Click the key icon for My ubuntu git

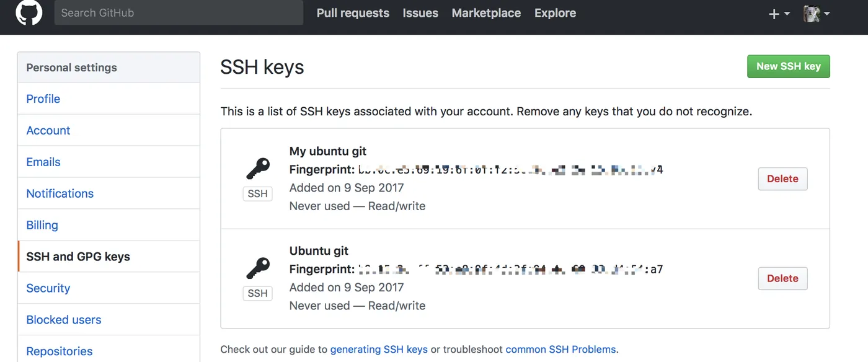tap(258, 169)
